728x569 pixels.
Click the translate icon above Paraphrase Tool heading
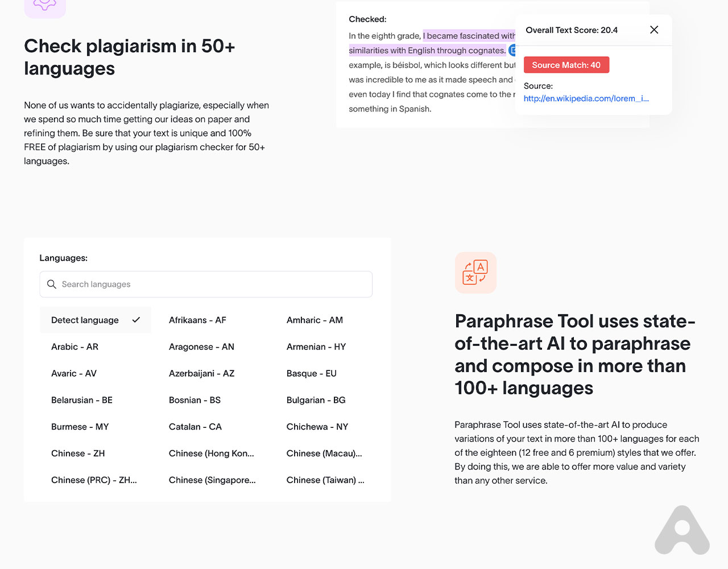(475, 273)
